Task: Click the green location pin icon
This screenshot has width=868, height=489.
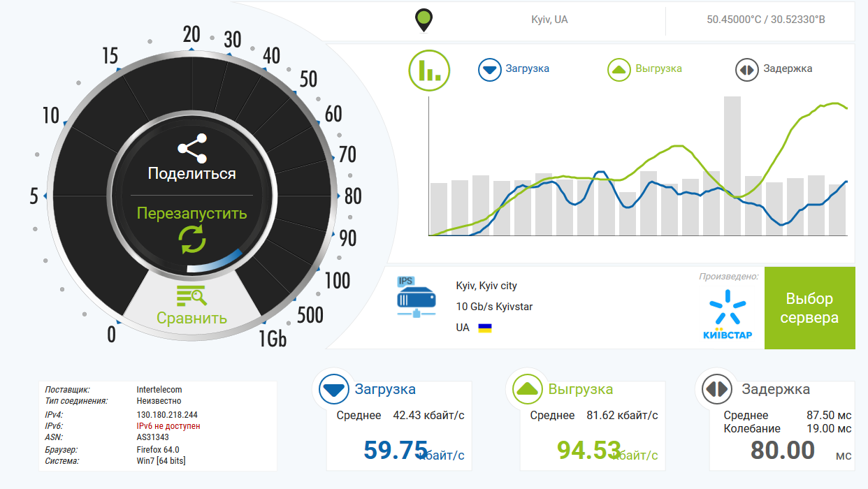Action: point(424,20)
